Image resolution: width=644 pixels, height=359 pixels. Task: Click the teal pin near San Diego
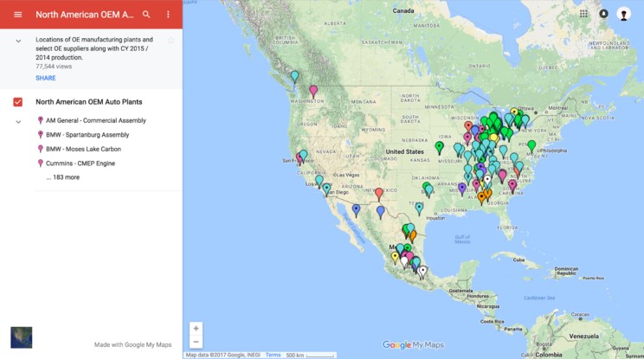[326, 189]
